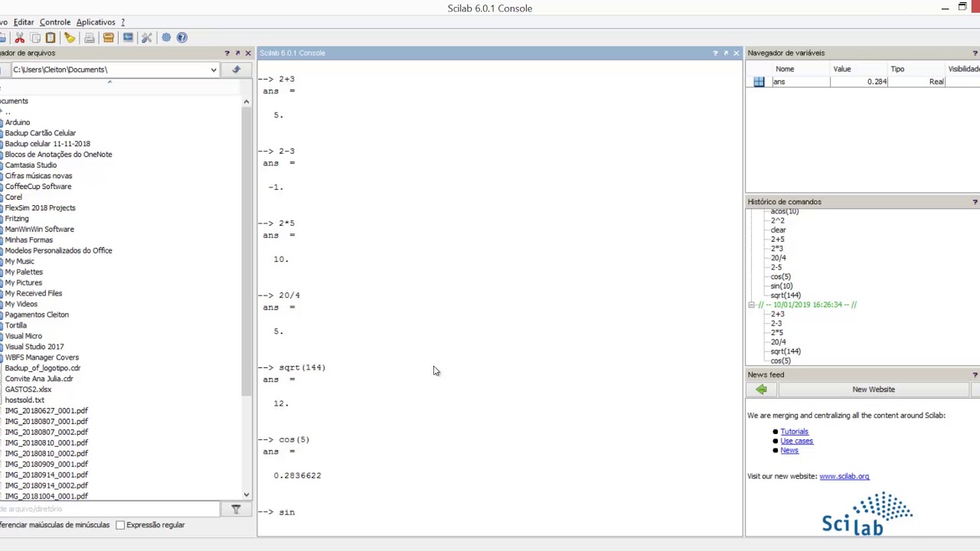Viewport: 980px width, 551px height.
Task: Click the file name filter input field
Action: [109, 509]
